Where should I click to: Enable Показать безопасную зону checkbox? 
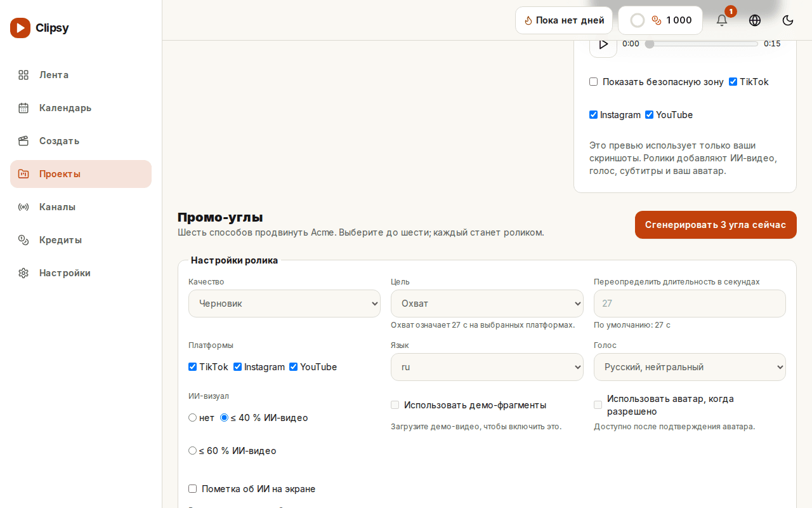coord(593,82)
